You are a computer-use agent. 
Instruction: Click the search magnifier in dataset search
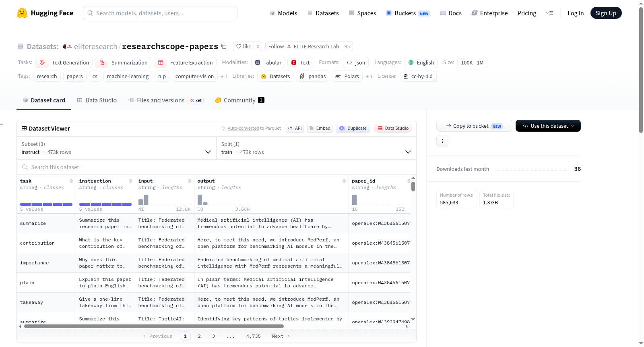tap(25, 167)
